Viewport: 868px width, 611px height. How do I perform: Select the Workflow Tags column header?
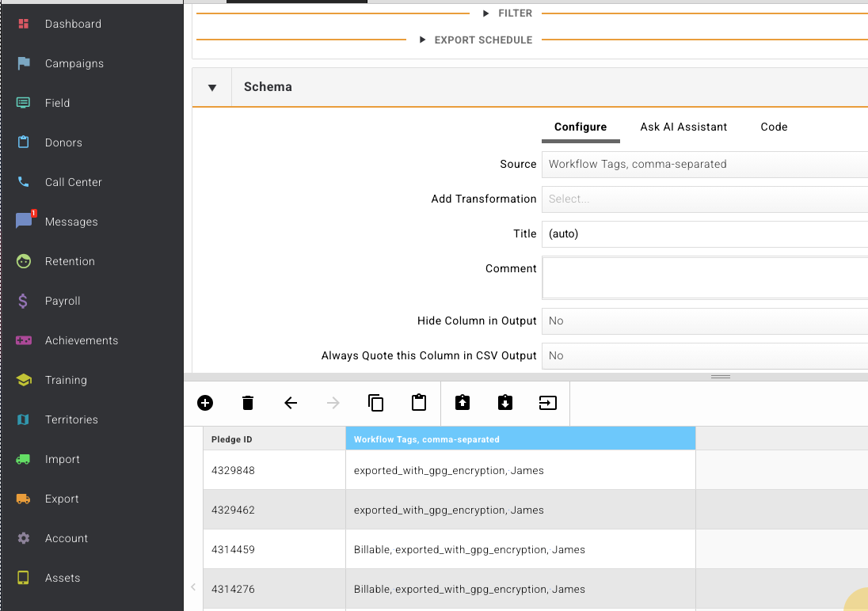[x=520, y=438]
